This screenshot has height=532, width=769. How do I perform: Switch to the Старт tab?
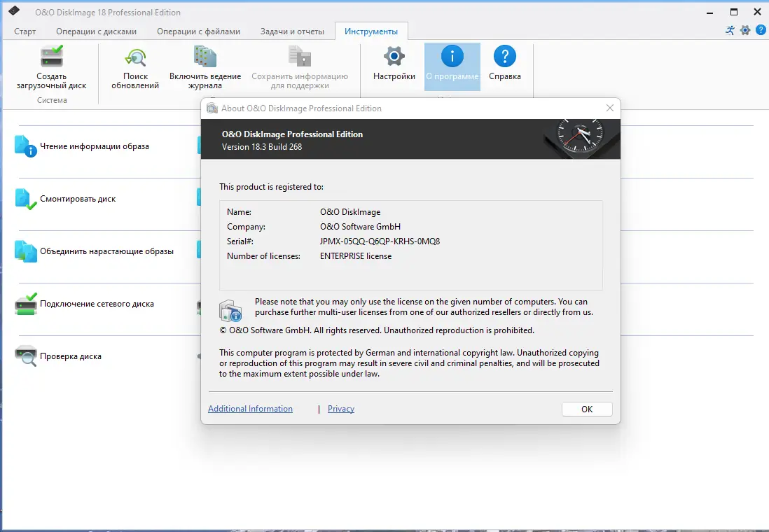(x=25, y=31)
